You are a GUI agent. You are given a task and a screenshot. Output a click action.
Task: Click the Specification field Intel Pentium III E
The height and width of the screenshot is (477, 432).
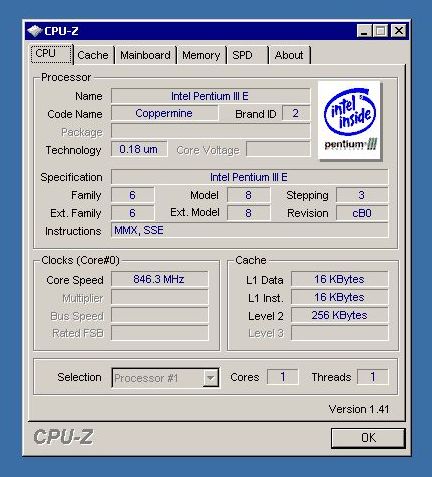pos(249,177)
